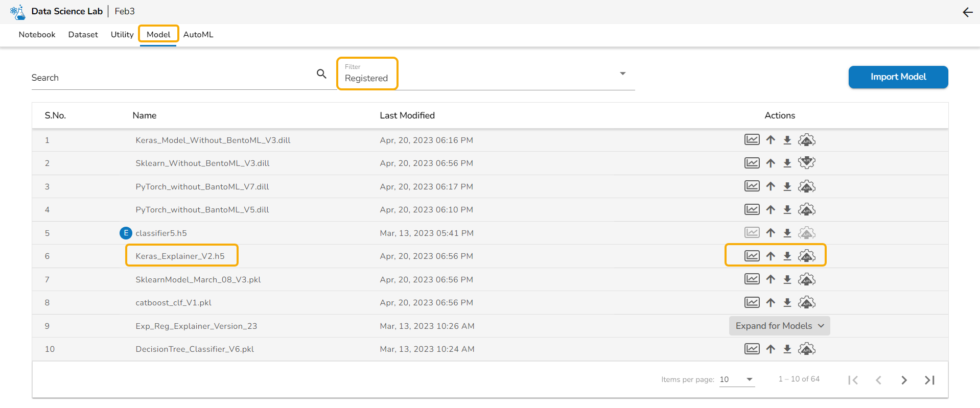Click the Import Model button
This screenshot has height=408, width=980.
[898, 77]
